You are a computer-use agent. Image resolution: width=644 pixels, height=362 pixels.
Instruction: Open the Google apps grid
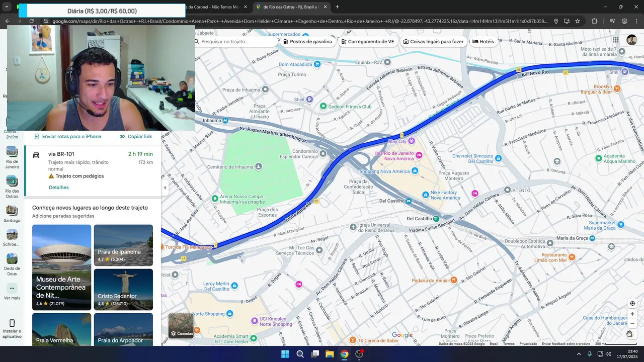pos(616,40)
